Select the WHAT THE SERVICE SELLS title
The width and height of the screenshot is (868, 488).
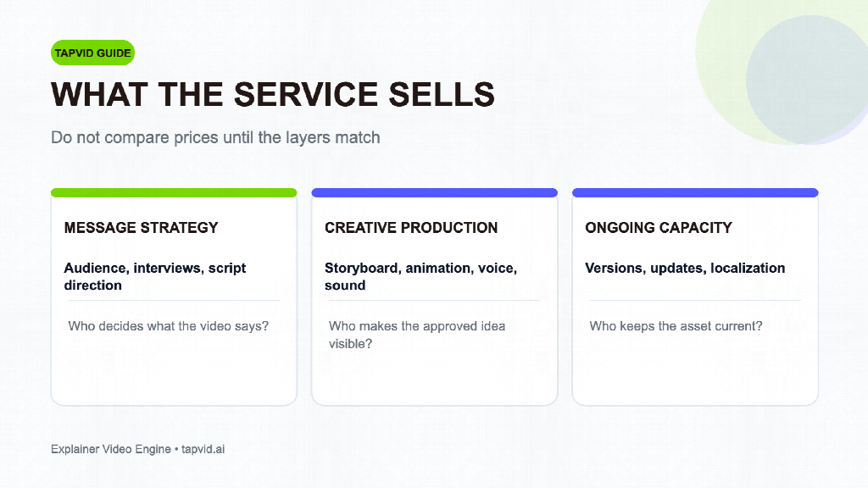(x=273, y=94)
